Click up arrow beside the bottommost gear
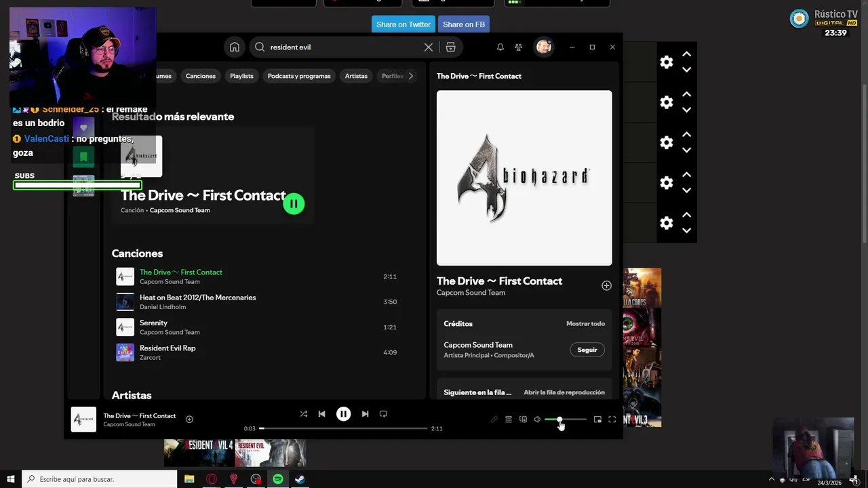The height and width of the screenshot is (488, 868). coord(686,215)
